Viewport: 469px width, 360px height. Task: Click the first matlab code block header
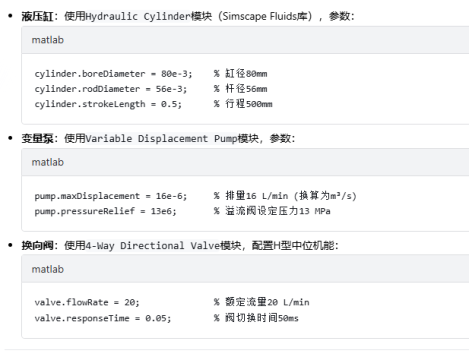click(245, 40)
